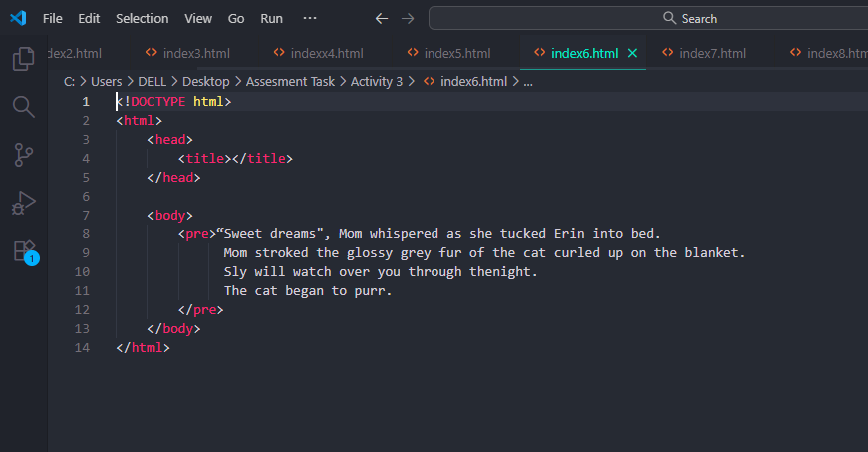The height and width of the screenshot is (452, 868).
Task: Open the Search sidebar icon
Action: click(x=23, y=107)
